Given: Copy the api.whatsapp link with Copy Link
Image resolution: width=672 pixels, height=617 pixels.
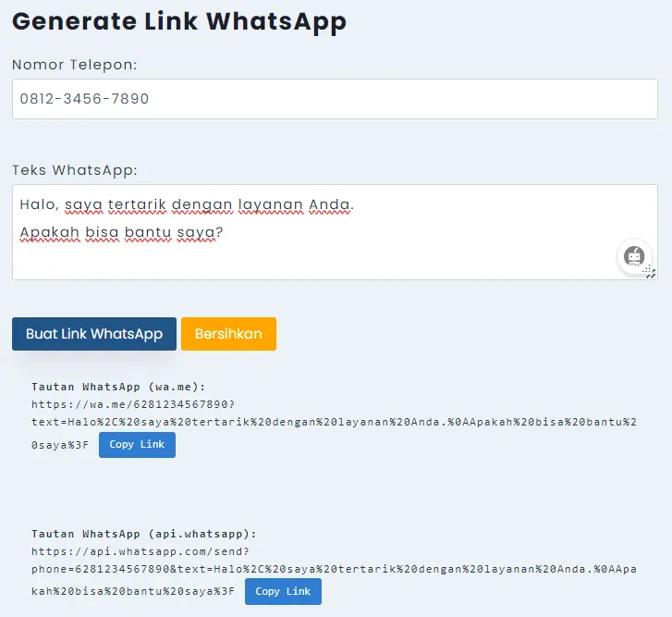Looking at the screenshot, I should pyautogui.click(x=283, y=592).
